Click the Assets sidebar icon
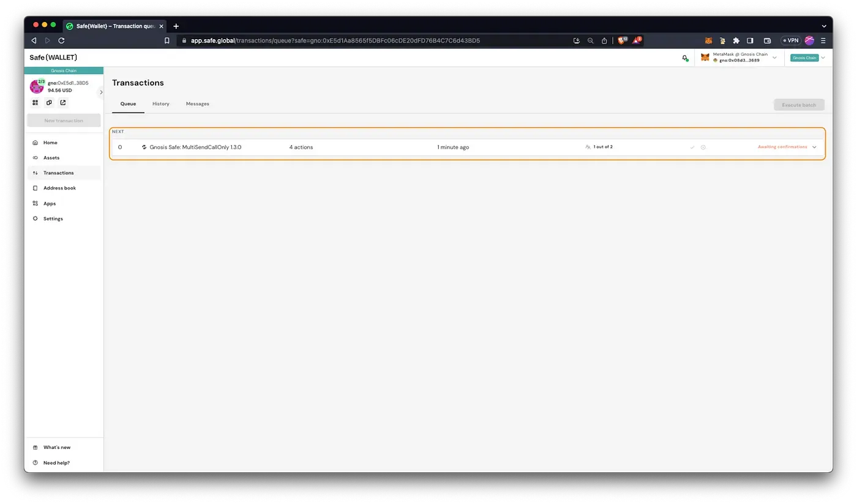 36,158
